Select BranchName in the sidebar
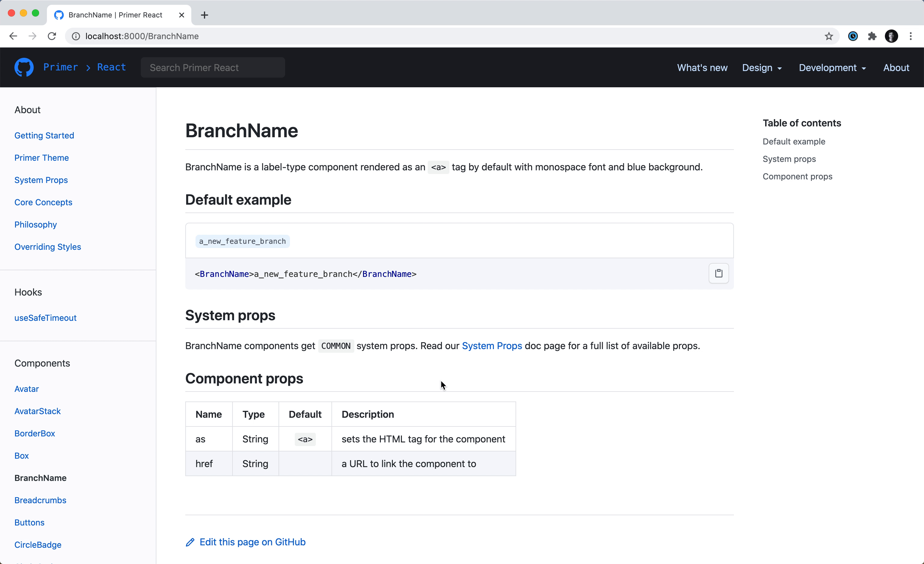This screenshot has height=564, width=924. pyautogui.click(x=41, y=478)
